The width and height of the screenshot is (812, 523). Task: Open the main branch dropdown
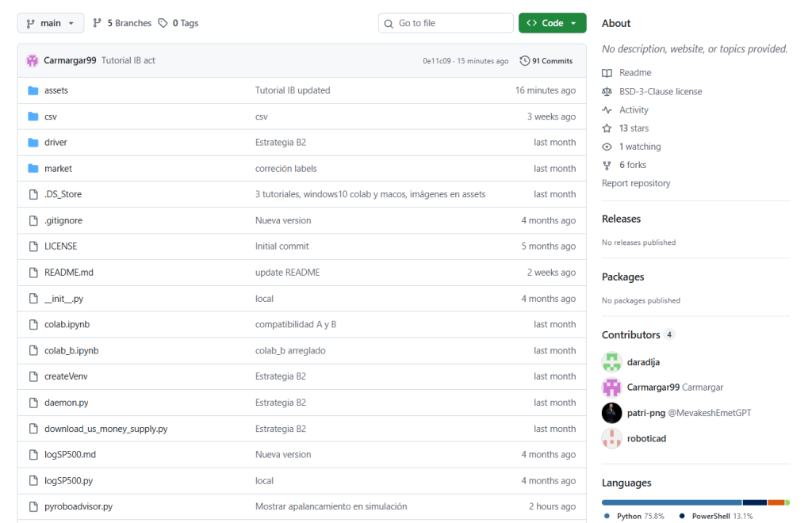[51, 23]
